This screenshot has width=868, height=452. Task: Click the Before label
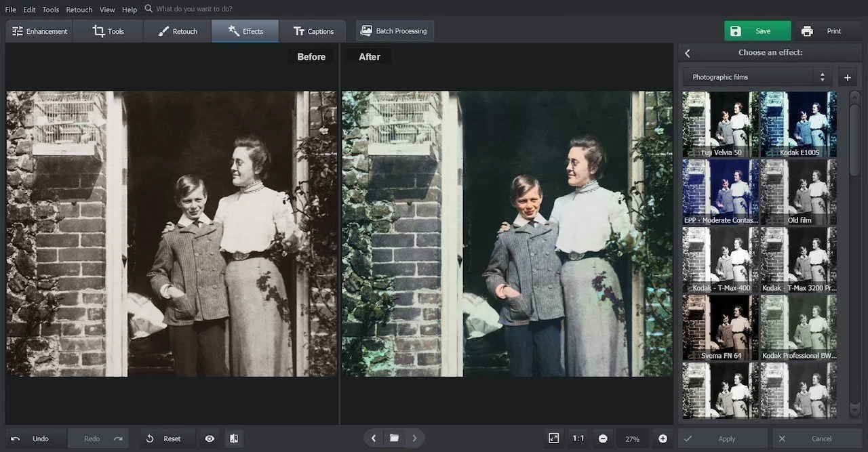[x=311, y=57]
